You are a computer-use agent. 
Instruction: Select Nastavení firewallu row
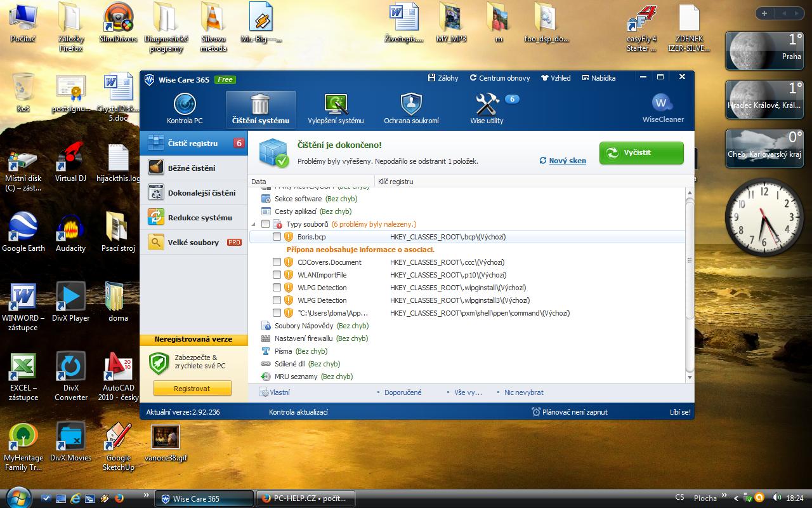[x=468, y=338]
